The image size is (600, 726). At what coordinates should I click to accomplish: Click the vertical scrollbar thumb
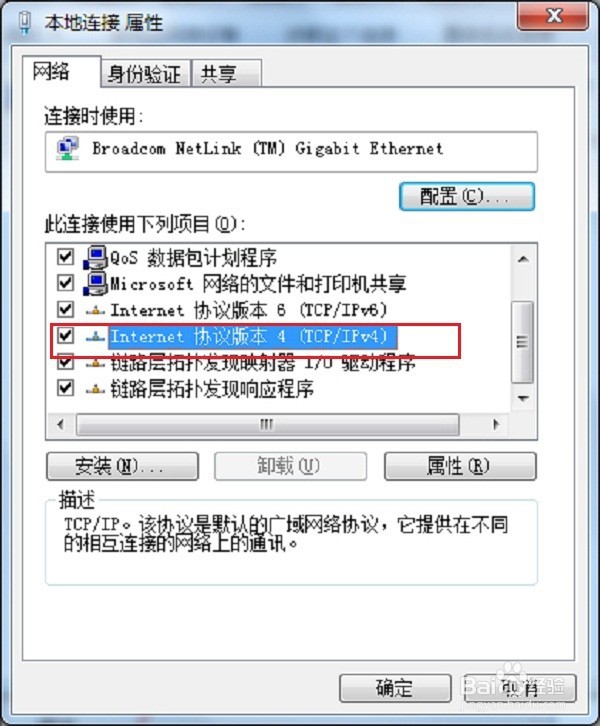point(523,342)
